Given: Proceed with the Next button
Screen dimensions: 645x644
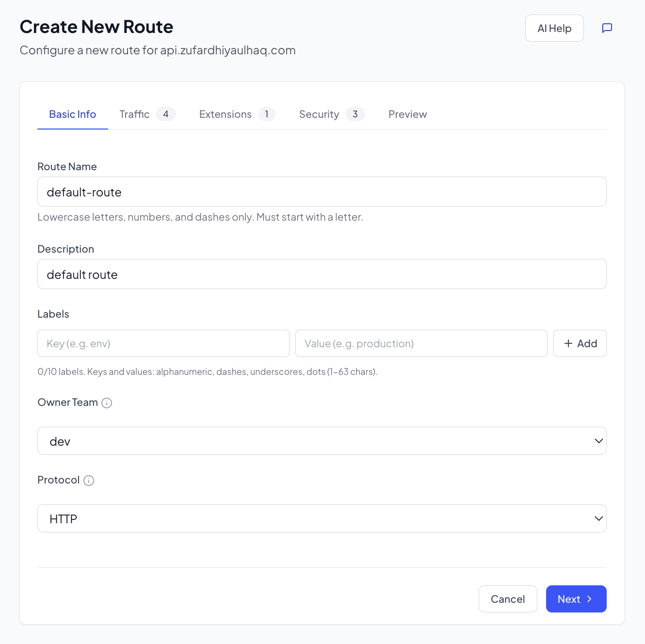Looking at the screenshot, I should tap(576, 599).
